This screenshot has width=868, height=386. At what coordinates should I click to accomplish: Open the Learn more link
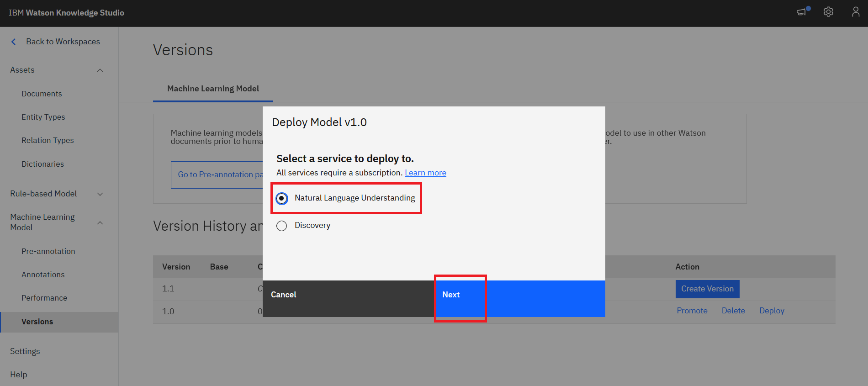[x=425, y=173]
